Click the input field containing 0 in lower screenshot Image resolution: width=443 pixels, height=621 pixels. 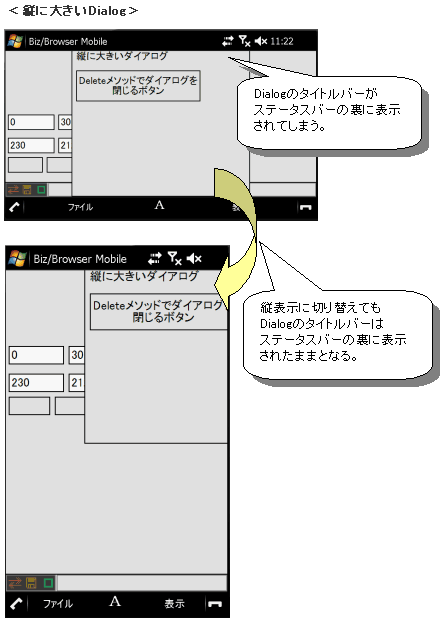pos(36,355)
